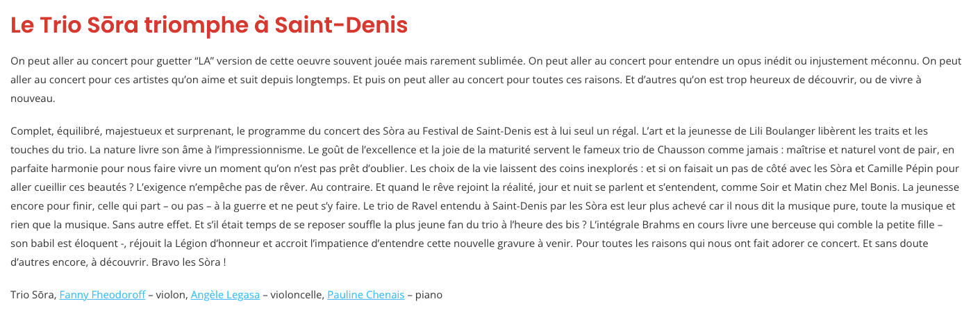Click the word "violon" after Fanny Fheodoroff
980x315 pixels.
tap(172, 295)
